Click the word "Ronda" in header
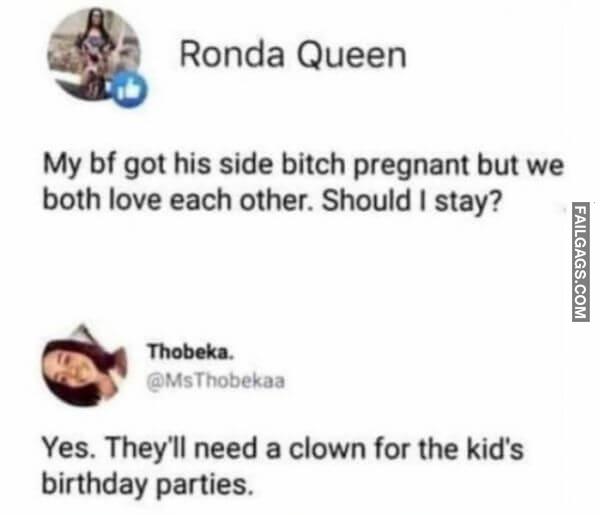This screenshot has height=515, width=600. pos(232,54)
